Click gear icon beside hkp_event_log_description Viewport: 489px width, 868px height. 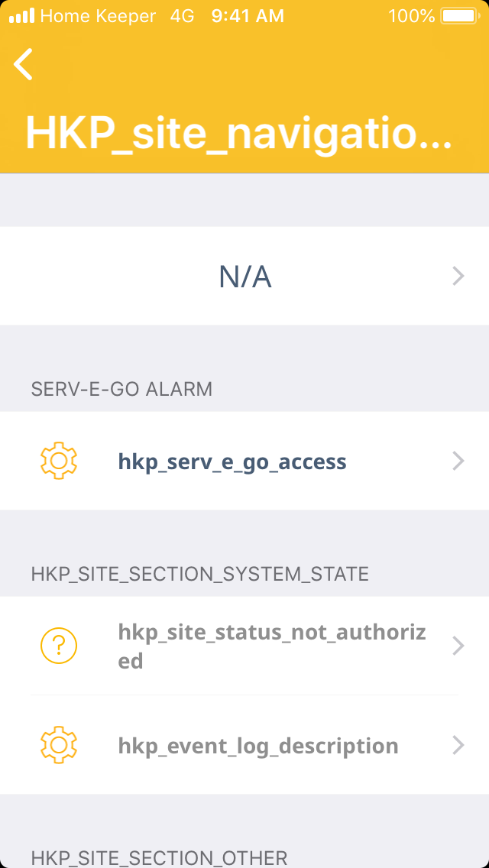[x=58, y=745]
